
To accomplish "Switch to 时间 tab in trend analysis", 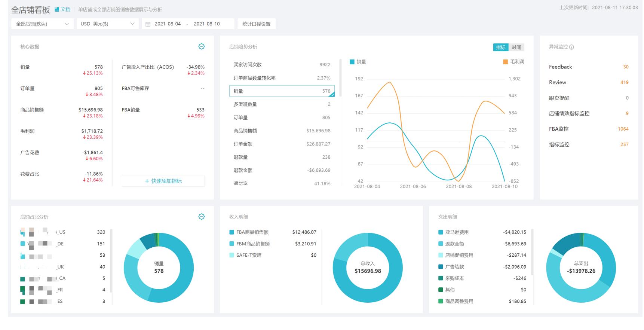I will tap(516, 47).
